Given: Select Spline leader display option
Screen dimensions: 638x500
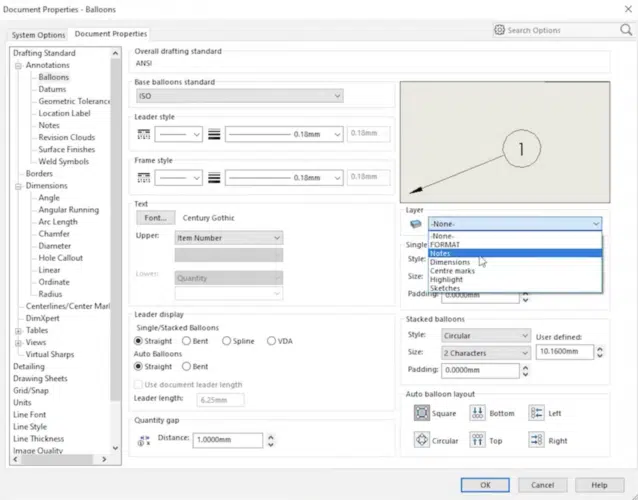Looking at the screenshot, I should coord(227,341).
